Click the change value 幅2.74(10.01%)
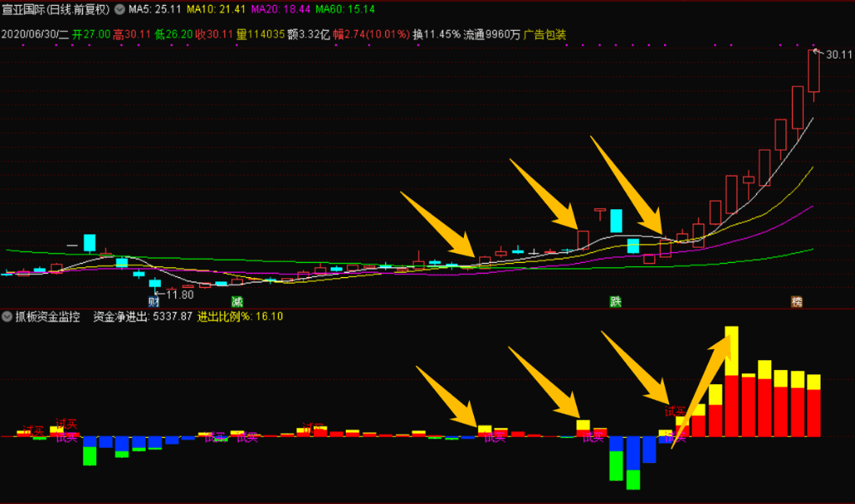 click(371, 35)
